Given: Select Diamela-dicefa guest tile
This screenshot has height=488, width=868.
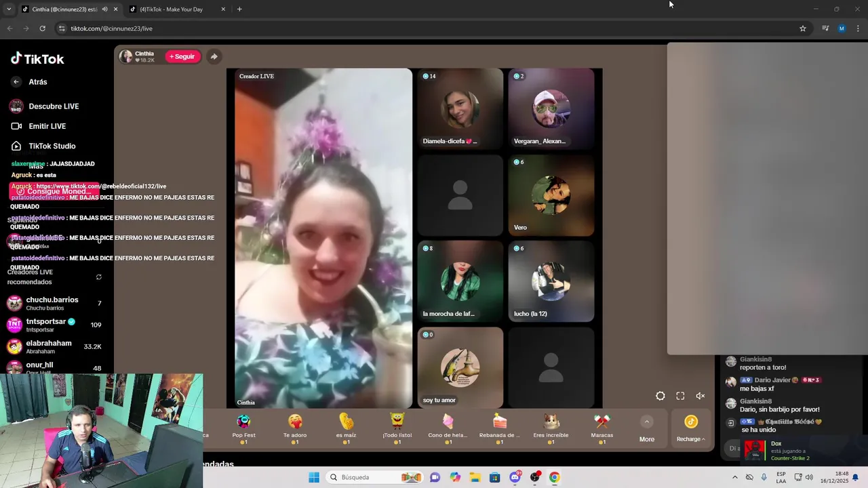Looking at the screenshot, I should click(x=460, y=108).
